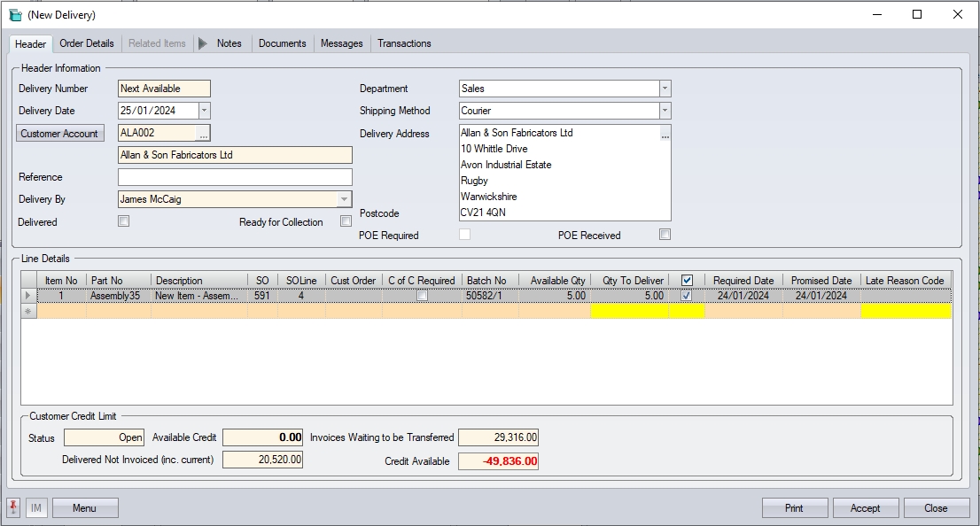Open the Delivery Date dropdown calendar

pyautogui.click(x=205, y=111)
